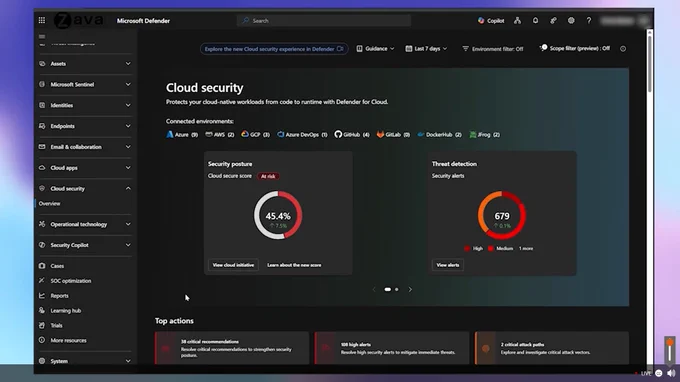Open the Last 7 days dropdown
680x382 pixels.
426,49
